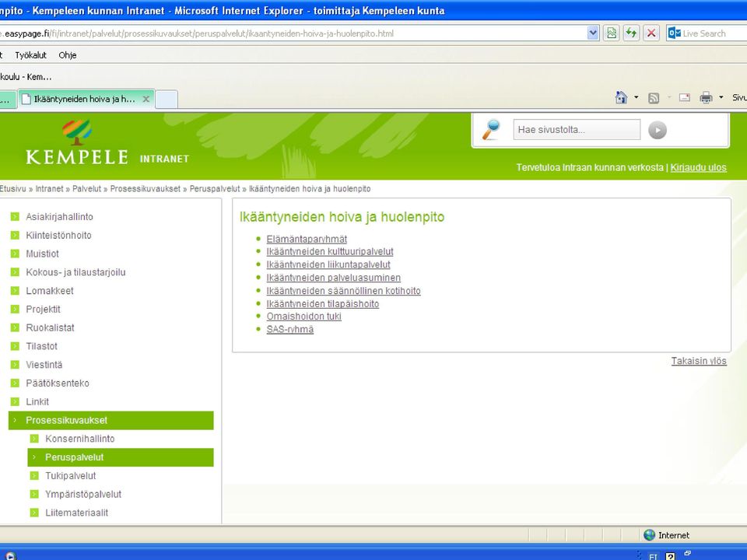Click arrow icon beside Tukipalvelut
Screen dimensions: 747x560
pos(34,476)
